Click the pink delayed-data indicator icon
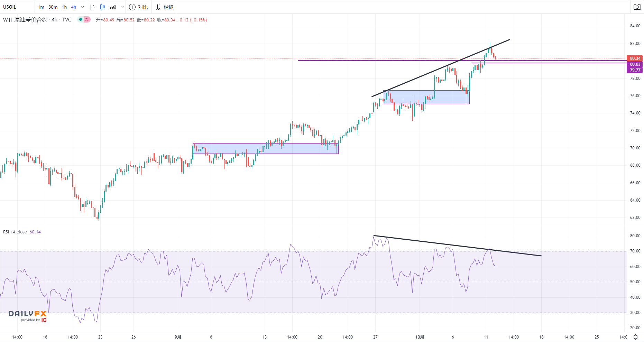644x342 pixels. [87, 20]
